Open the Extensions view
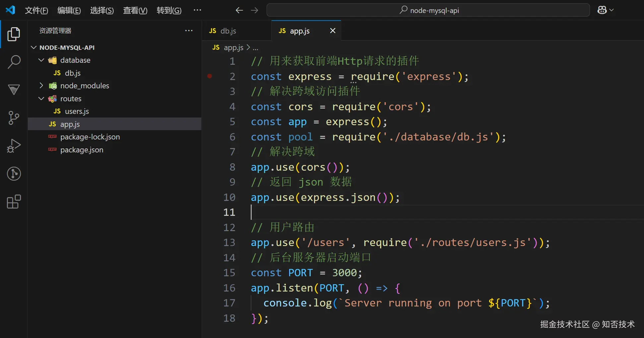Image resolution: width=644 pixels, height=338 pixels. click(x=14, y=202)
